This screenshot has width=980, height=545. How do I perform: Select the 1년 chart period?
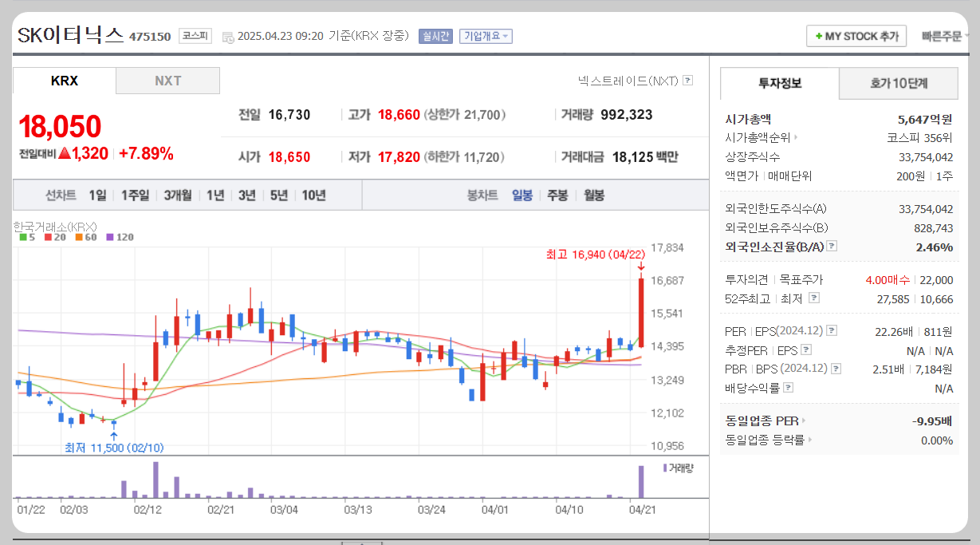pos(214,194)
